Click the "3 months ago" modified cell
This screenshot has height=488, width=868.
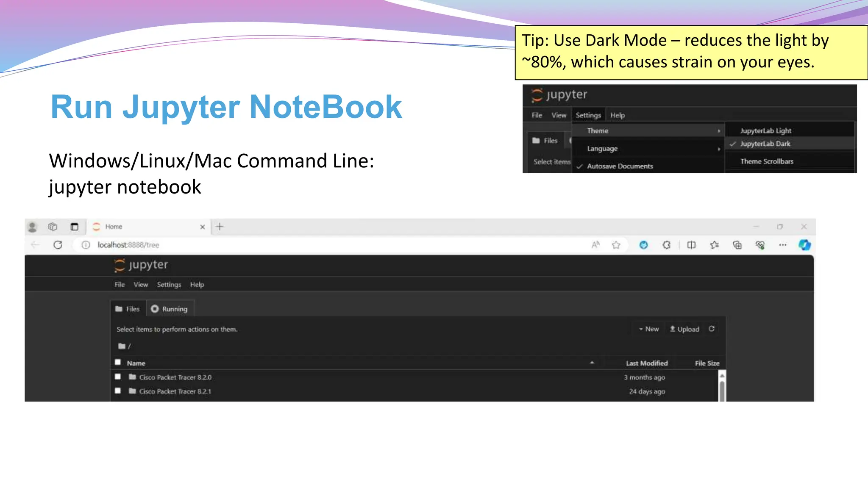pyautogui.click(x=644, y=377)
